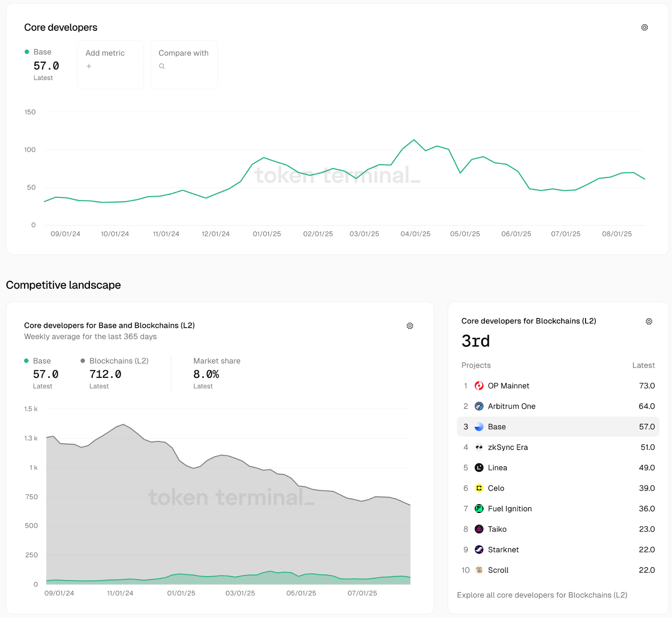Open settings gear on Competitive landscape chart

pyautogui.click(x=410, y=326)
